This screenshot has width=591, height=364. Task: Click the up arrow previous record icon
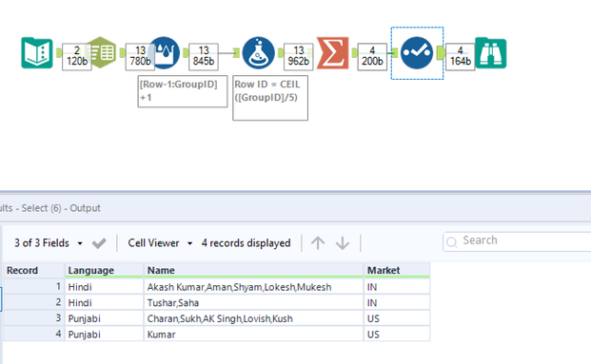point(318,243)
